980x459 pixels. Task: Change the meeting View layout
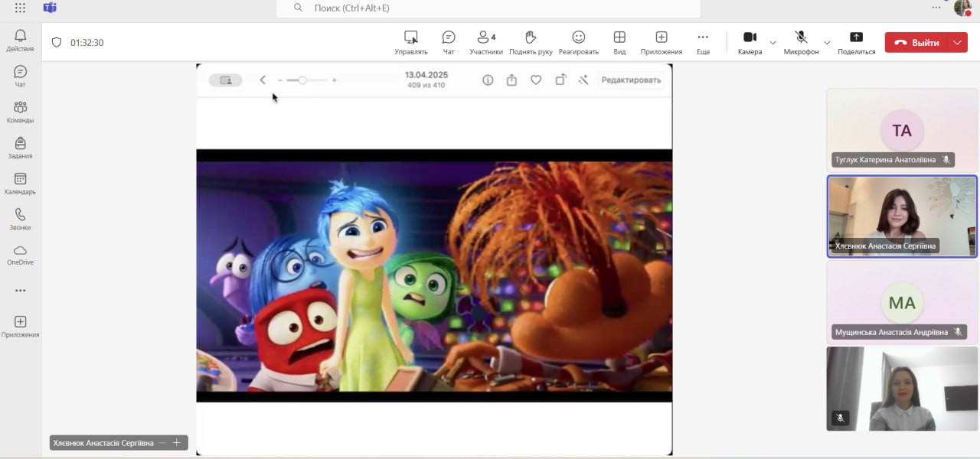pos(619,42)
